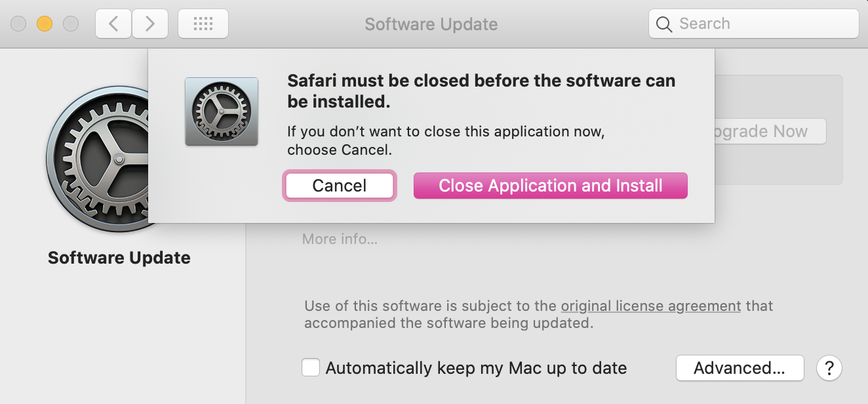Click the gear icon in the dialog

pos(222,111)
